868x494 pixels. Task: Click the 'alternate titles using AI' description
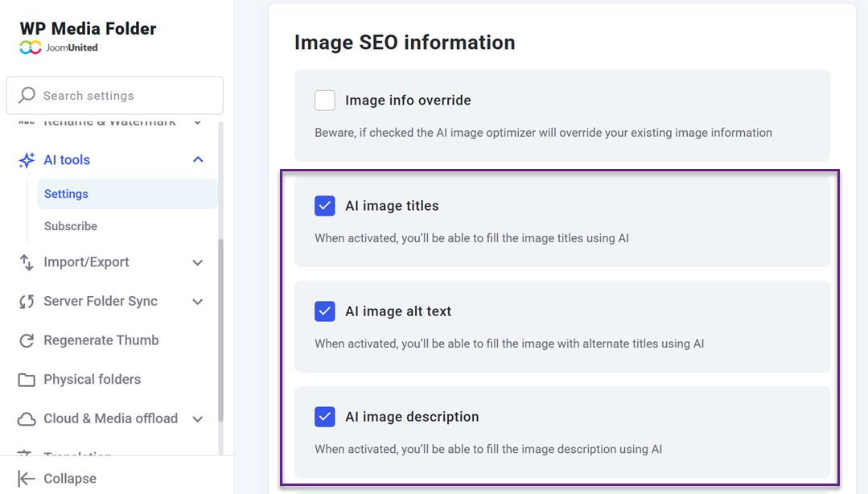coord(509,344)
